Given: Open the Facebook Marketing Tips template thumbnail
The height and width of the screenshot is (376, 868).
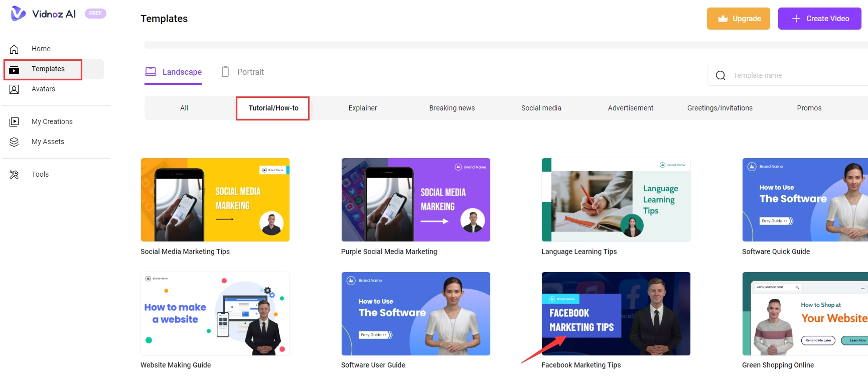Looking at the screenshot, I should 616,314.
